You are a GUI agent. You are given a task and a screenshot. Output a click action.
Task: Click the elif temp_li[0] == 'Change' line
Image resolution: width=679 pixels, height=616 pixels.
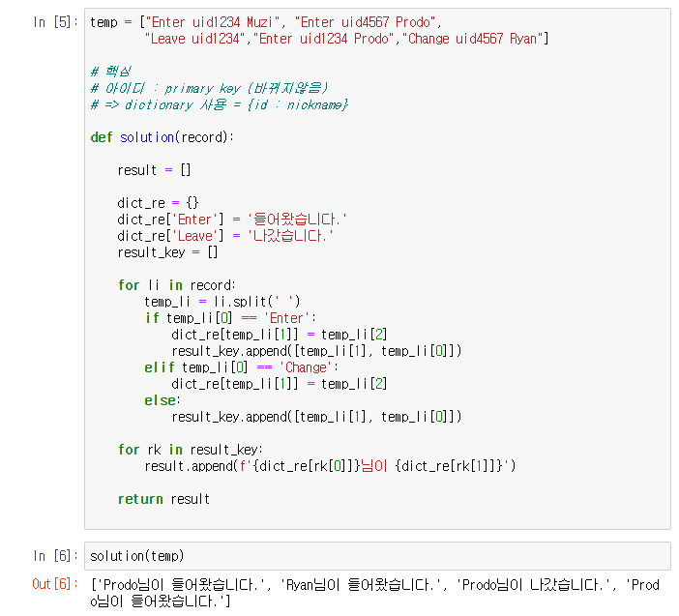241,367
